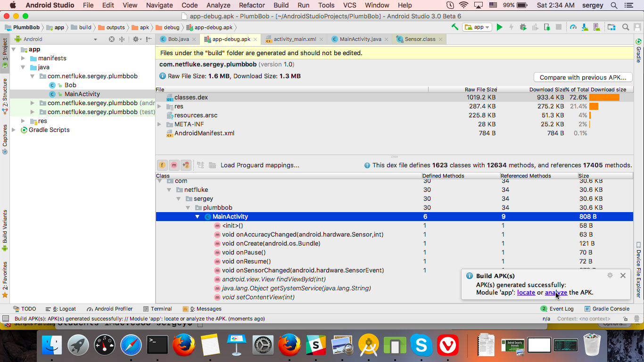
Task: Click Compare with previous APK button
Action: [583, 77]
